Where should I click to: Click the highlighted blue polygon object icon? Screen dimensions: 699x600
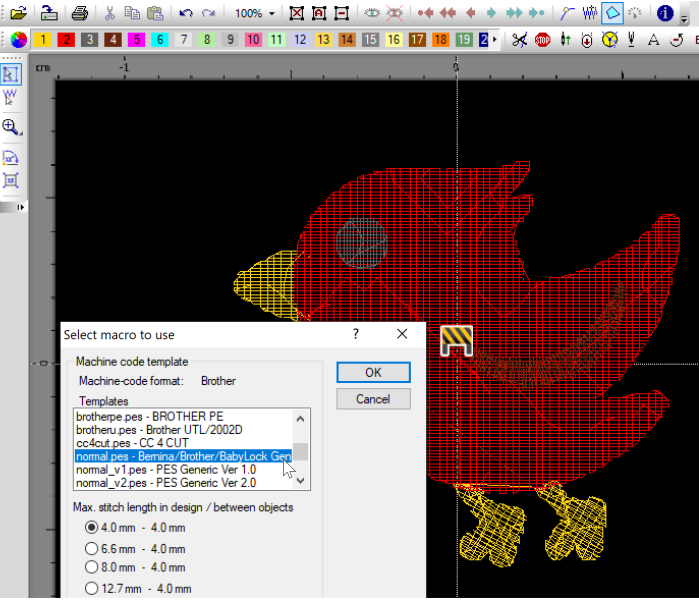pyautogui.click(x=612, y=13)
